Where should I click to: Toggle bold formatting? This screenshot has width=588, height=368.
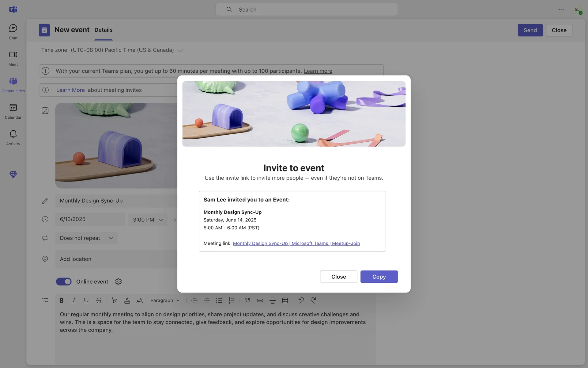pyautogui.click(x=61, y=301)
